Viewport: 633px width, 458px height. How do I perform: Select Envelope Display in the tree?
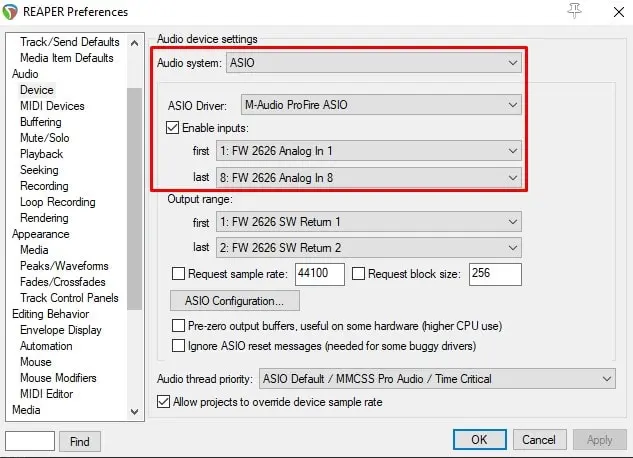pos(61,330)
